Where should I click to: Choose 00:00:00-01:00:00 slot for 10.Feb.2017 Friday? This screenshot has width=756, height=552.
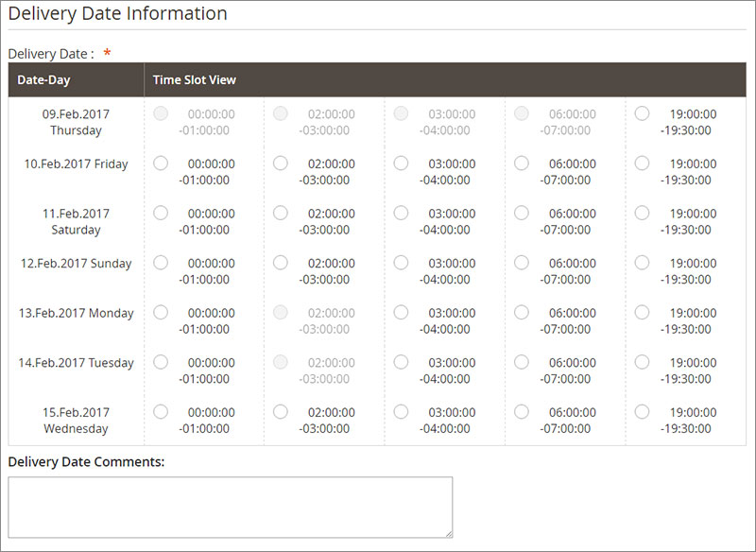point(161,164)
